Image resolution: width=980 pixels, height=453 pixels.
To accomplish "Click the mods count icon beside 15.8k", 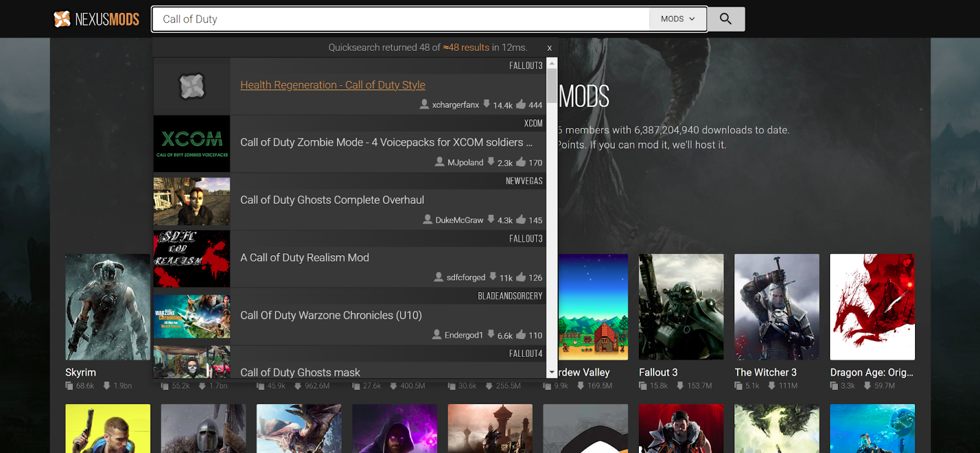I will click(643, 386).
